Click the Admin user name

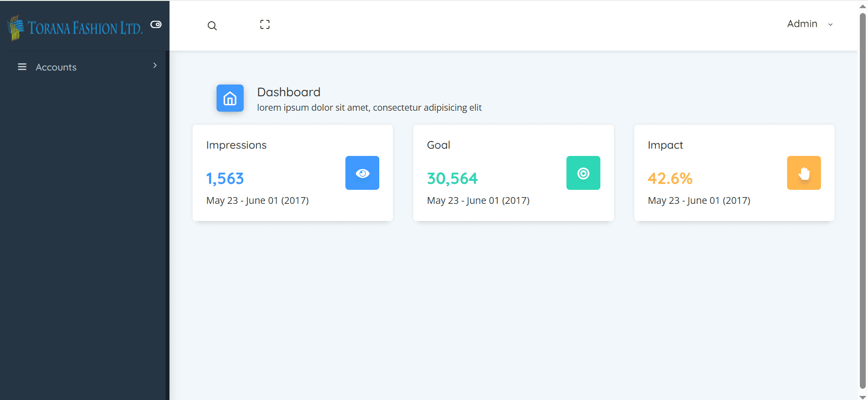(x=802, y=24)
